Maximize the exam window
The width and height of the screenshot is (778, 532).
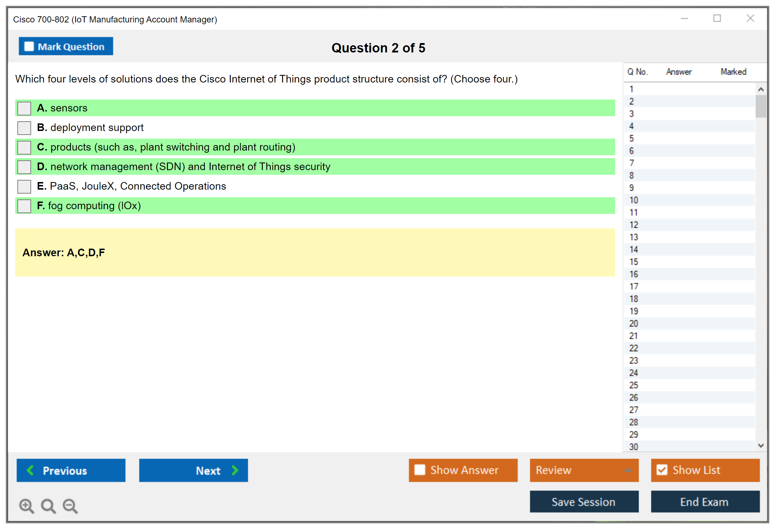tap(717, 18)
